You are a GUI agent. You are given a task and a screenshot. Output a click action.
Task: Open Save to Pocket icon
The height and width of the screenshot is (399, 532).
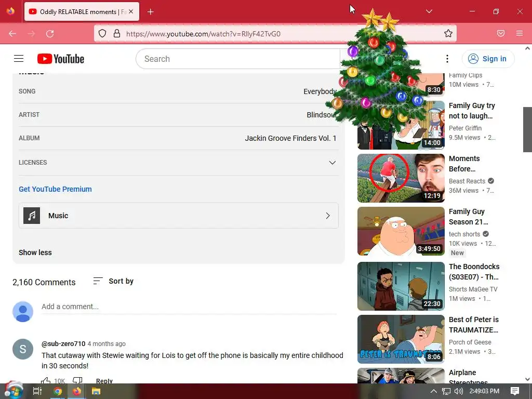501,33
